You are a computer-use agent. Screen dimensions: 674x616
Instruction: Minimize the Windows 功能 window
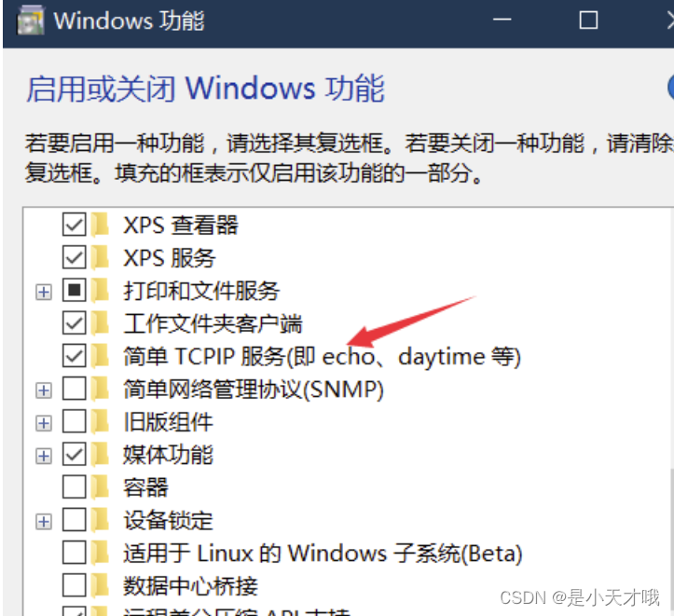[x=502, y=20]
